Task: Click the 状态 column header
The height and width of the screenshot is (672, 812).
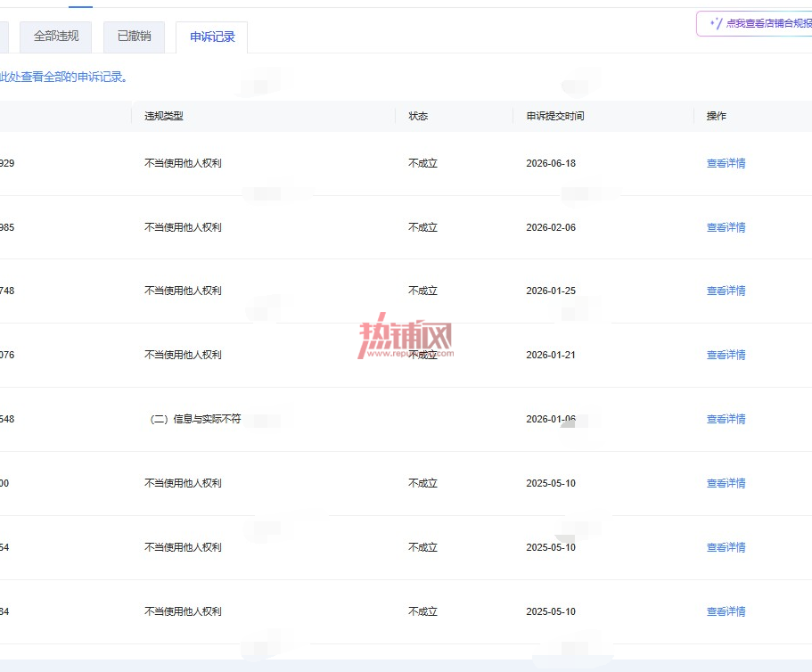Action: click(418, 116)
